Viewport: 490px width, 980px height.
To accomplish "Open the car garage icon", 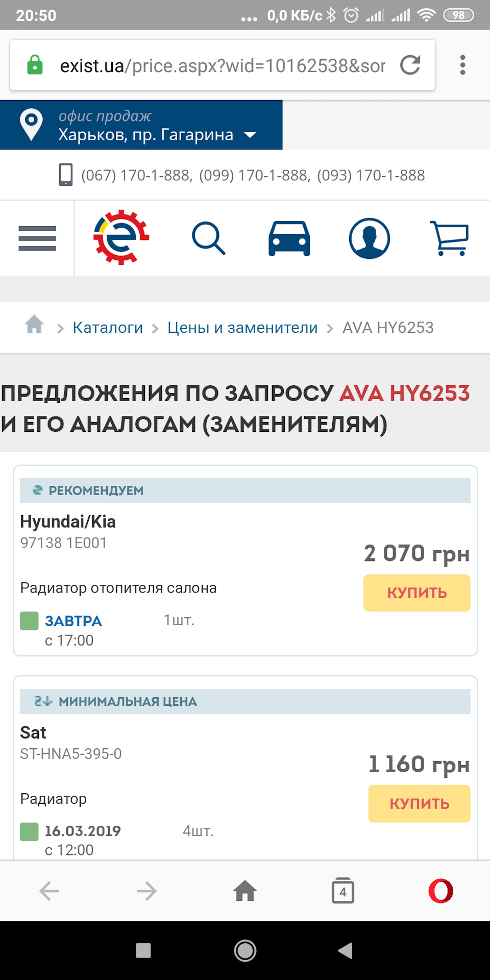I will tap(289, 238).
